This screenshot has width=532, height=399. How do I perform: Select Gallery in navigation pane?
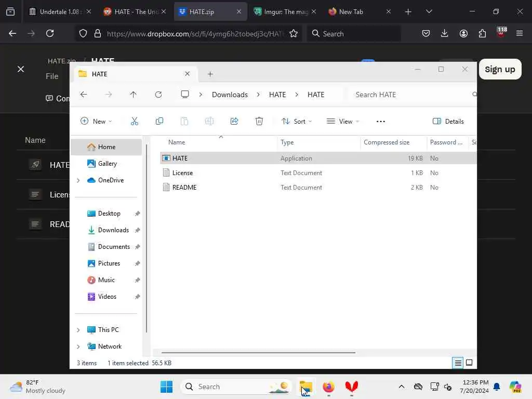tap(106, 164)
